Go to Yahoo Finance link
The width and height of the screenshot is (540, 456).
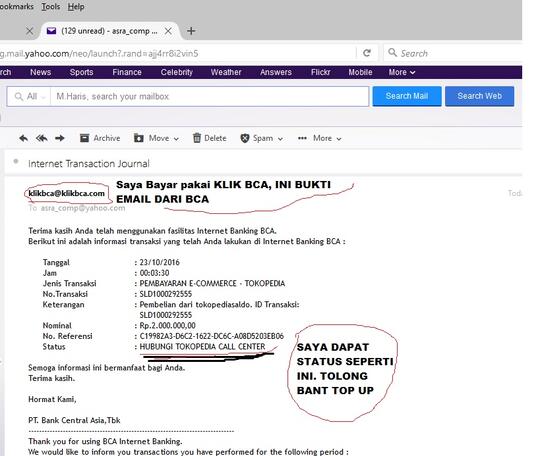pos(127,72)
